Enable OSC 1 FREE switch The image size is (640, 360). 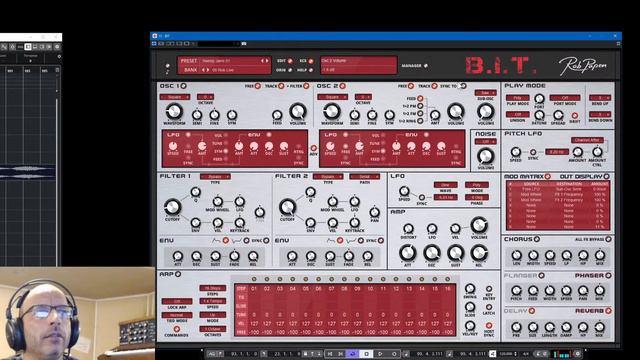pyautogui.click(x=258, y=86)
